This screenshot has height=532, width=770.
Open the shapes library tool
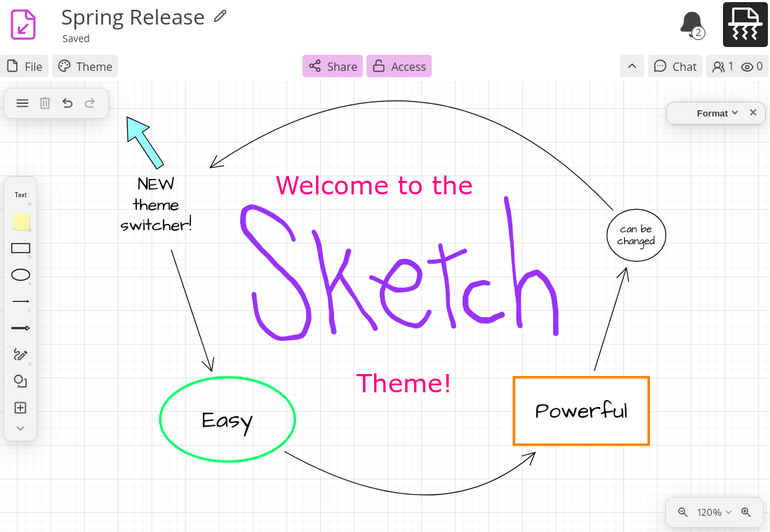pyautogui.click(x=20, y=381)
